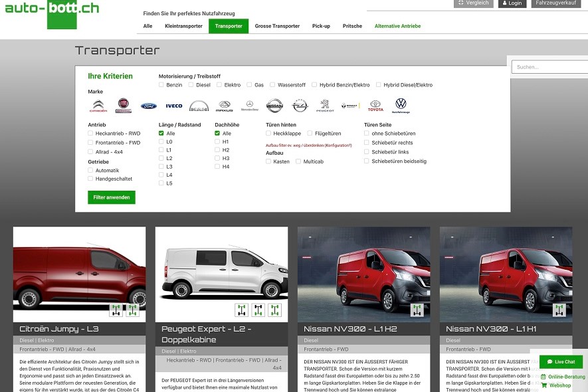Choose the Toyota brand logo
588x392 pixels.
[x=375, y=106]
